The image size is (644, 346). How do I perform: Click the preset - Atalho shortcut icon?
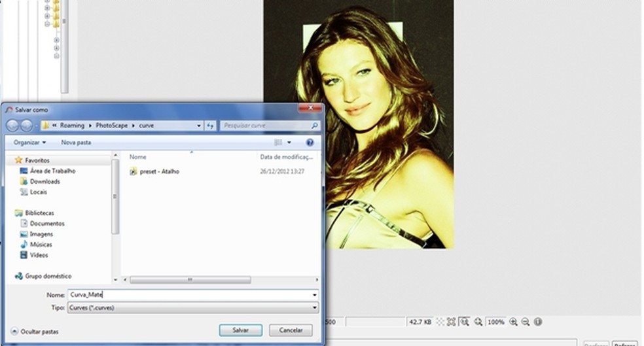[133, 171]
